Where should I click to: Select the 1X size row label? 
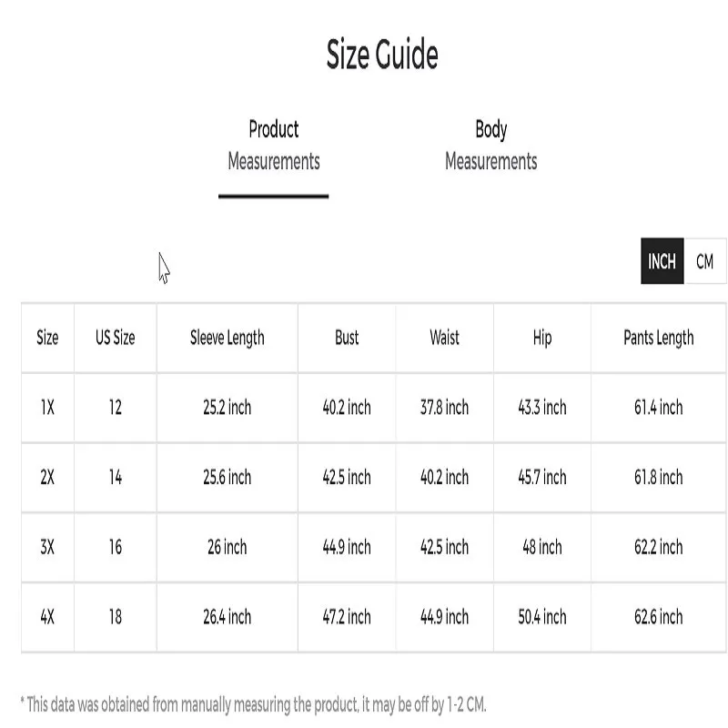47,408
